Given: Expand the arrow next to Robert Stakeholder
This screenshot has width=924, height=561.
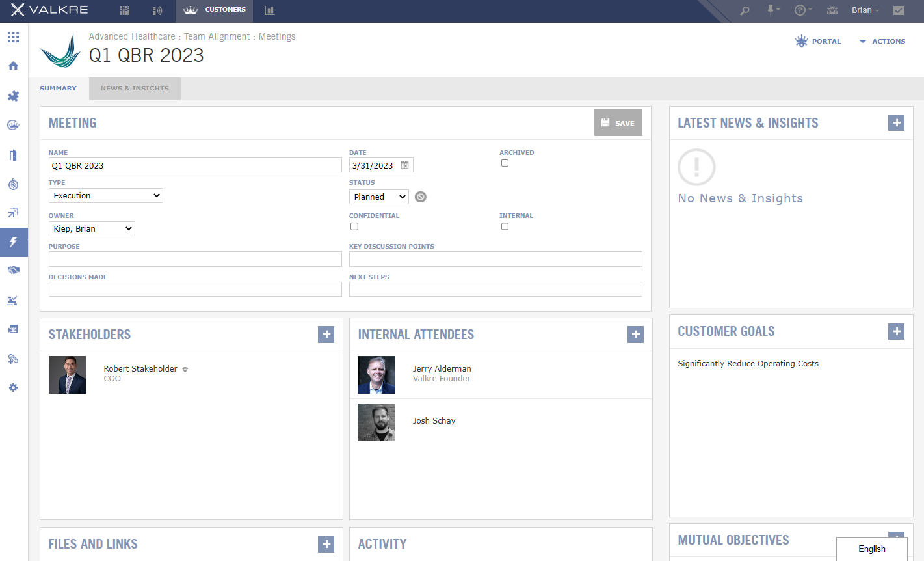Looking at the screenshot, I should click(x=185, y=370).
